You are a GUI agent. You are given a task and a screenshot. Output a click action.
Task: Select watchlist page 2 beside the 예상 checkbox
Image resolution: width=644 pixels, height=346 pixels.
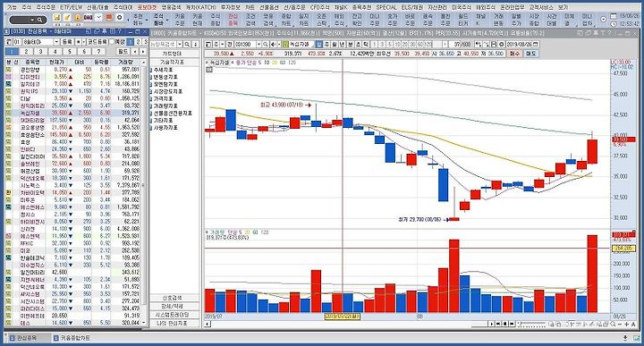(x=138, y=42)
